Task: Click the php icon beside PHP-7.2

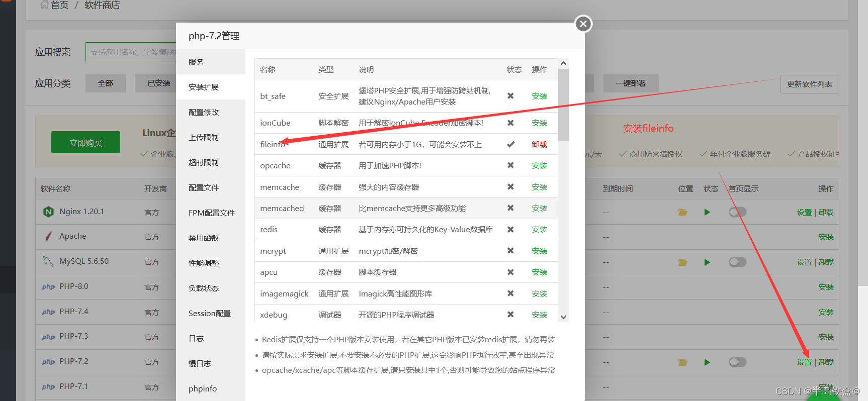Action: click(48, 362)
